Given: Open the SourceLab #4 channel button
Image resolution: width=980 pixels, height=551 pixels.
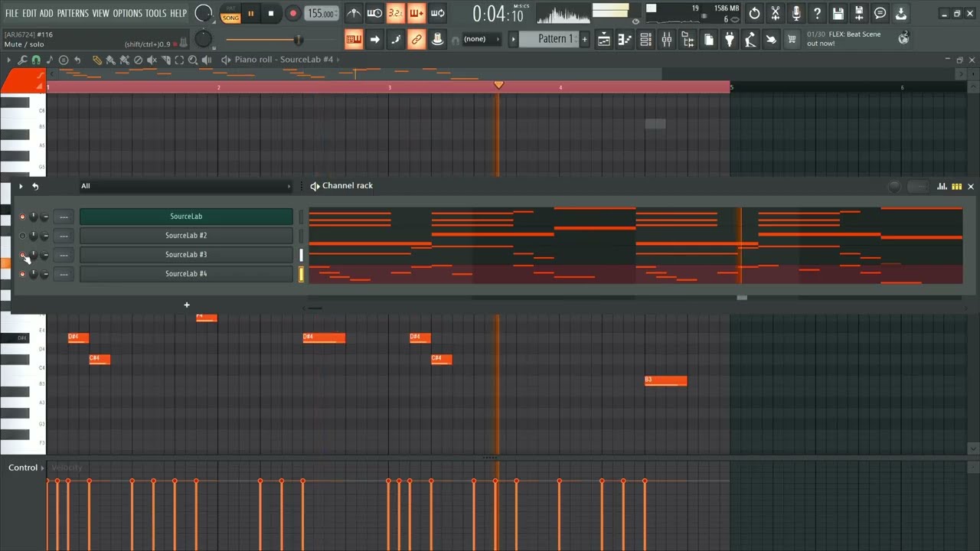Looking at the screenshot, I should 186,274.
